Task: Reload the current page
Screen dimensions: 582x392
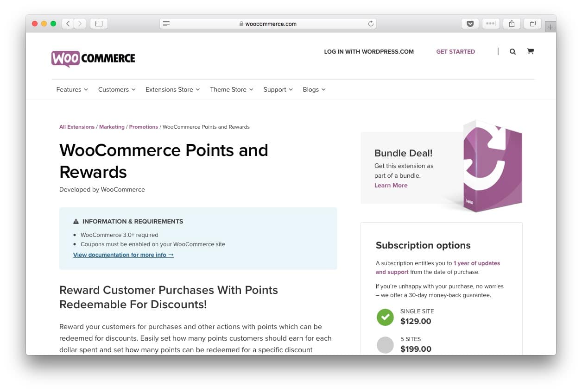Action: (x=370, y=23)
